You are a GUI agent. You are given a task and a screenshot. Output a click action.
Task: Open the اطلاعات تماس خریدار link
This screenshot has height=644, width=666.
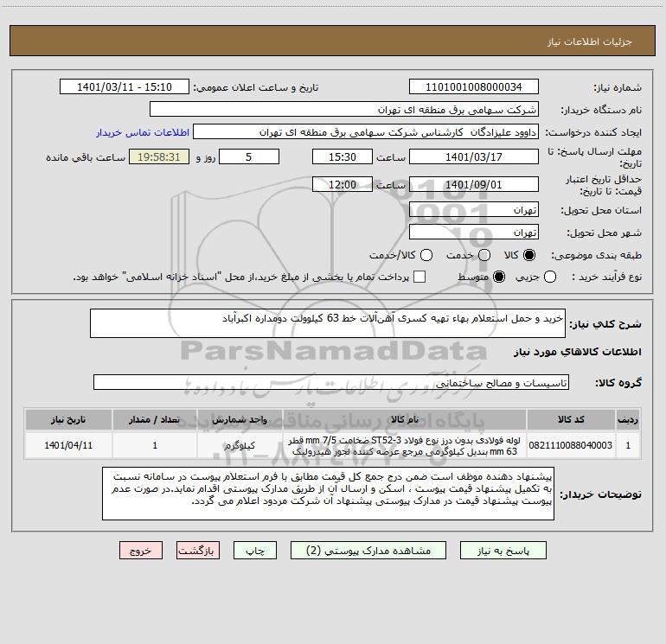143,132
